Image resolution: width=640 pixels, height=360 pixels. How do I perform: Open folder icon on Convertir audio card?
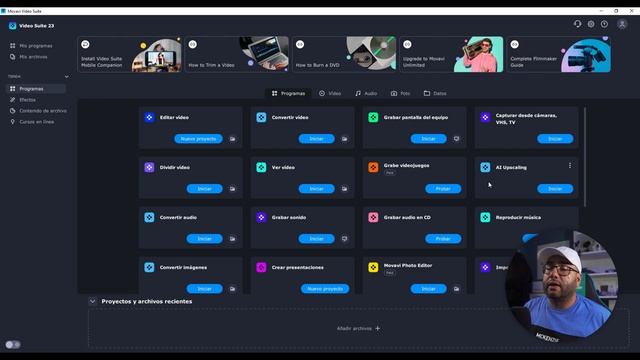tap(232, 239)
